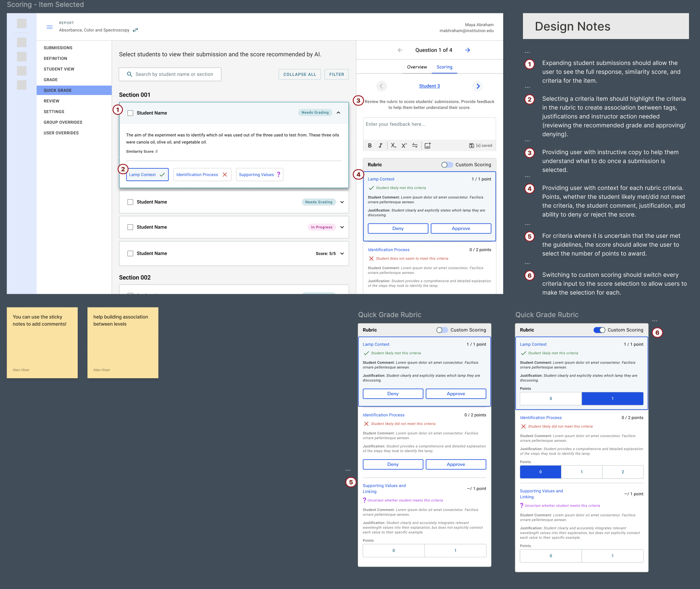The width and height of the screenshot is (700, 589).
Task: Click the COLLAPSE ALL button
Action: 299,75
